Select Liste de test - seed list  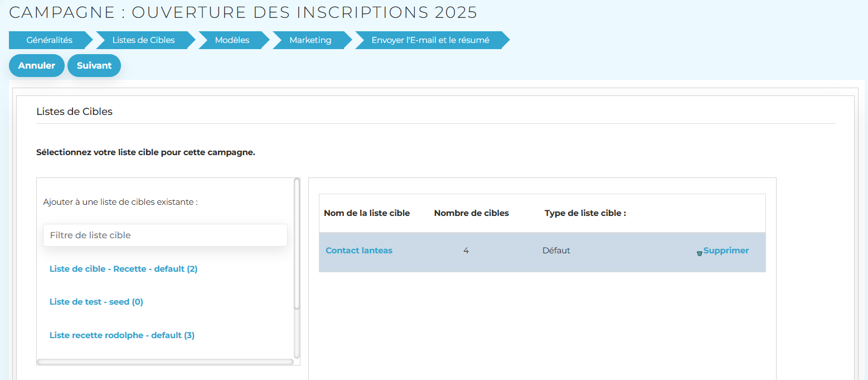coord(96,302)
